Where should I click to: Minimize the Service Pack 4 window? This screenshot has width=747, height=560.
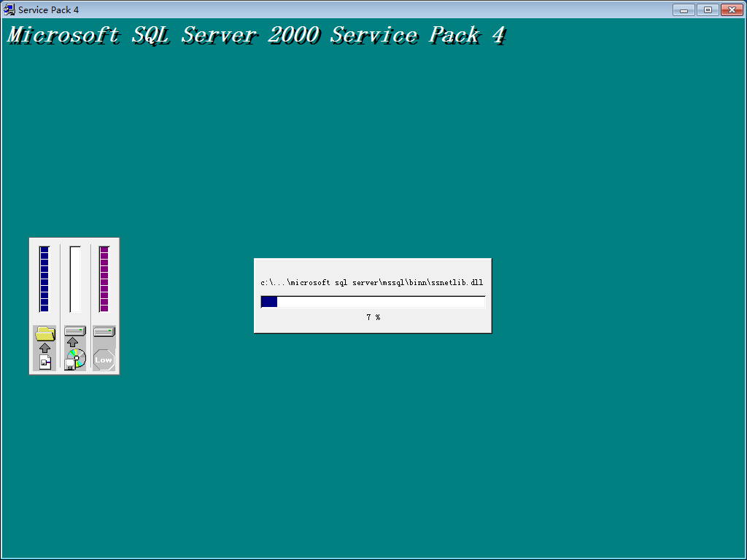684,9
